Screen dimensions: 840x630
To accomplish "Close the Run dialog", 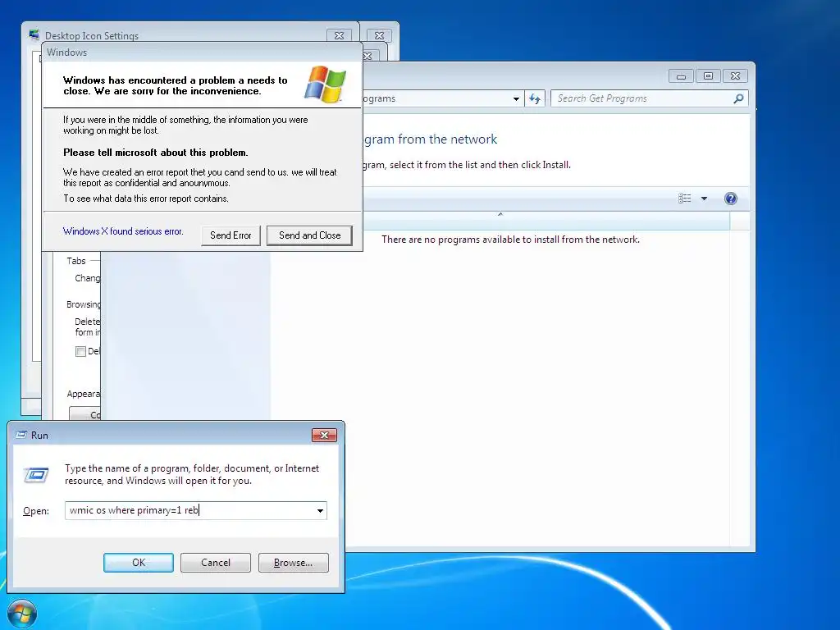I will pyautogui.click(x=324, y=435).
